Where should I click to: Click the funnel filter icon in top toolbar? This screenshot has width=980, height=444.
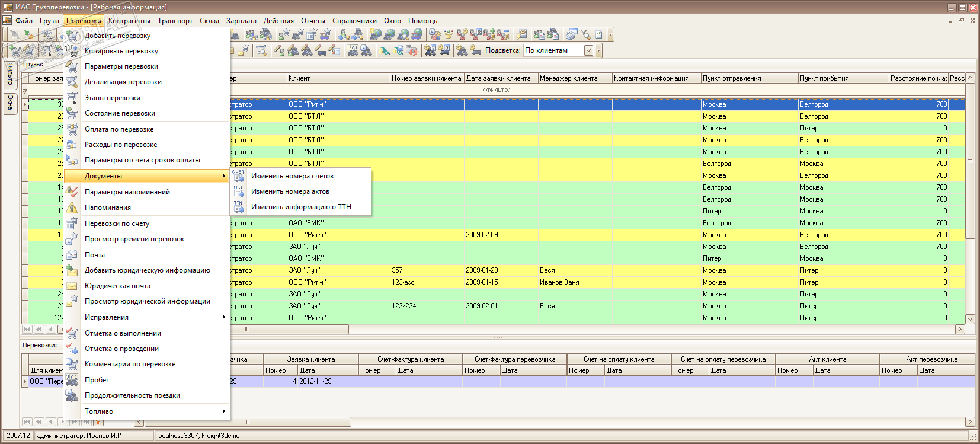585,35
